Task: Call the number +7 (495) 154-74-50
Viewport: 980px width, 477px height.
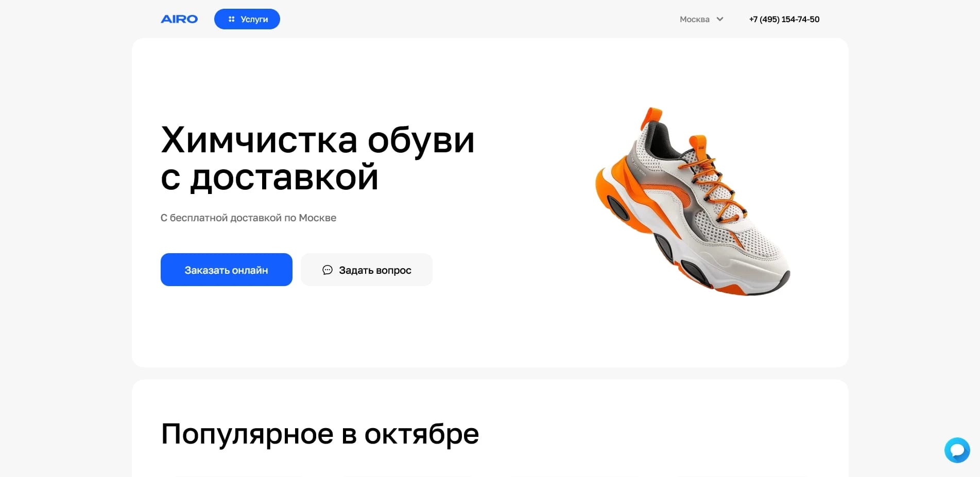Action: (x=784, y=19)
